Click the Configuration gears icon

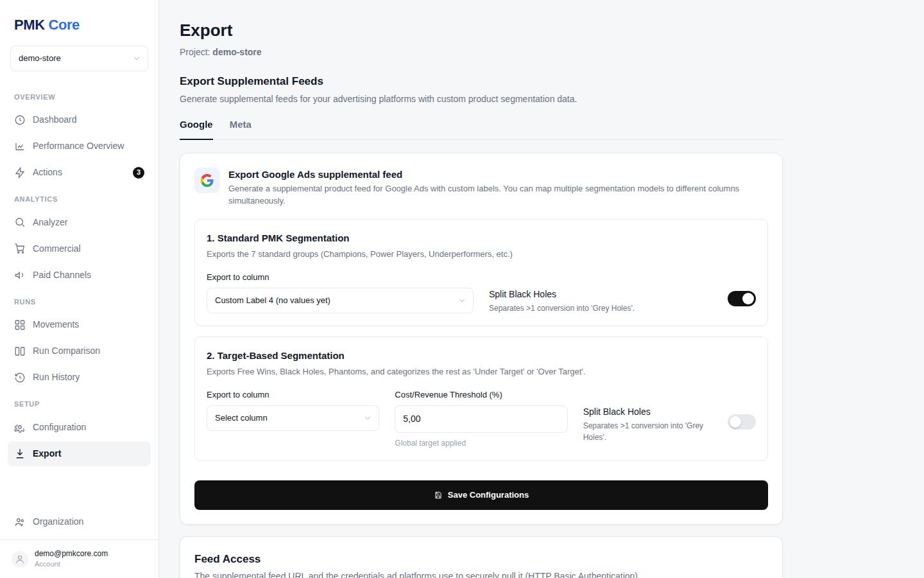20,428
